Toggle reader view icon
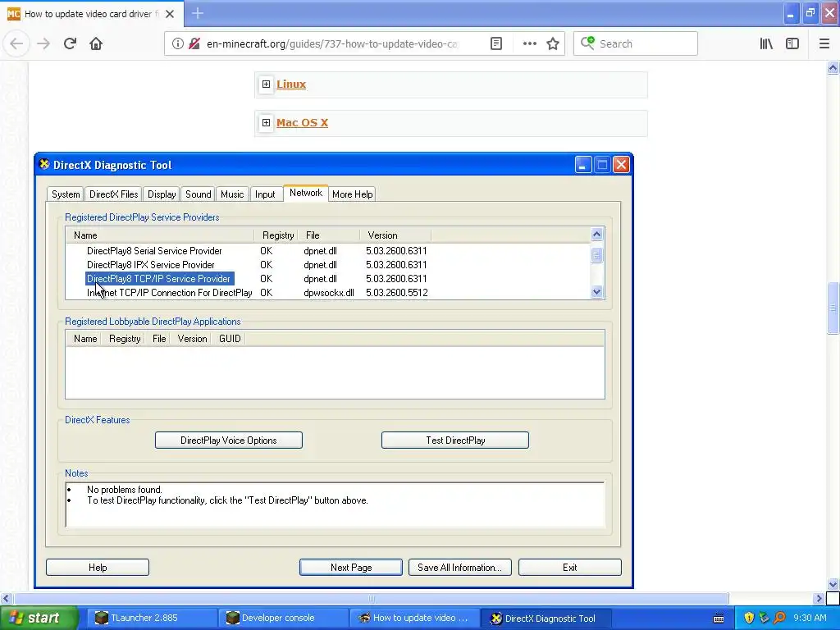The width and height of the screenshot is (840, 630). pyautogui.click(x=496, y=43)
